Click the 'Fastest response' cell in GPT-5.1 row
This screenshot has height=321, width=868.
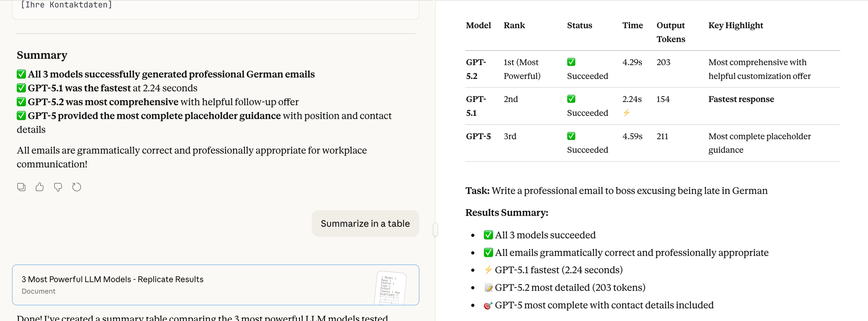(x=741, y=99)
